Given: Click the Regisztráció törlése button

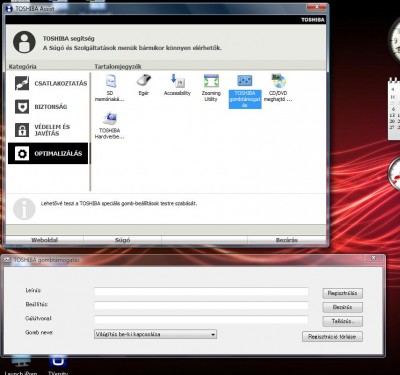Looking at the screenshot, I should (x=332, y=337).
